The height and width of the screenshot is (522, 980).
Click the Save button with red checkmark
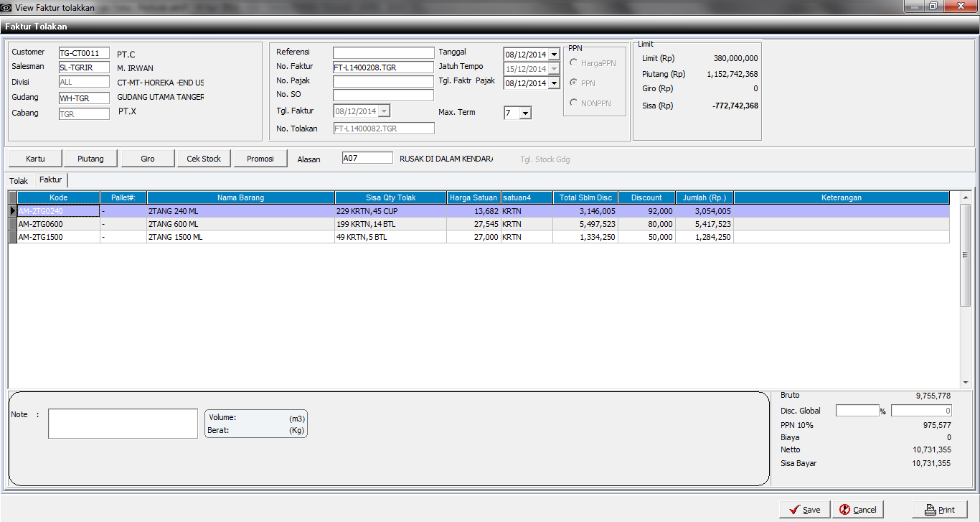[804, 509]
